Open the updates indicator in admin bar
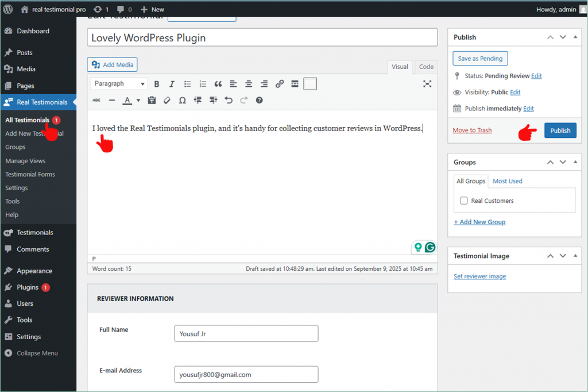Screen dimensions: 588x392 (101, 9)
